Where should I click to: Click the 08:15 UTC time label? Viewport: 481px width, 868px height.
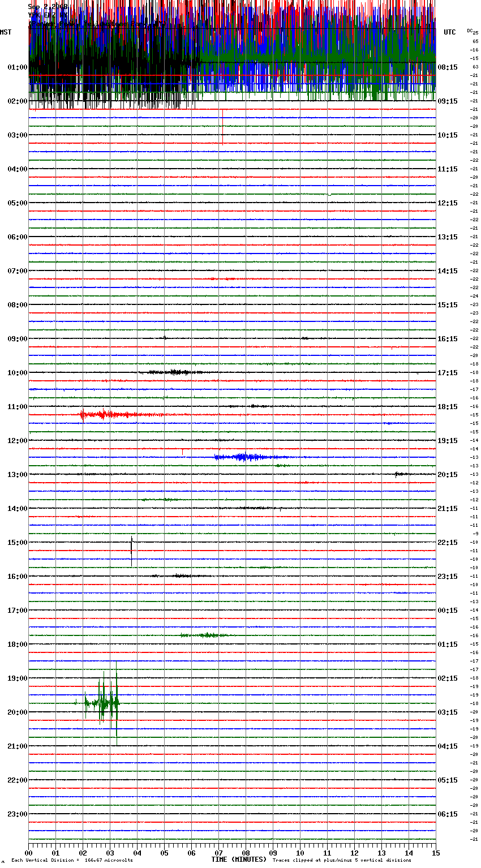(448, 67)
